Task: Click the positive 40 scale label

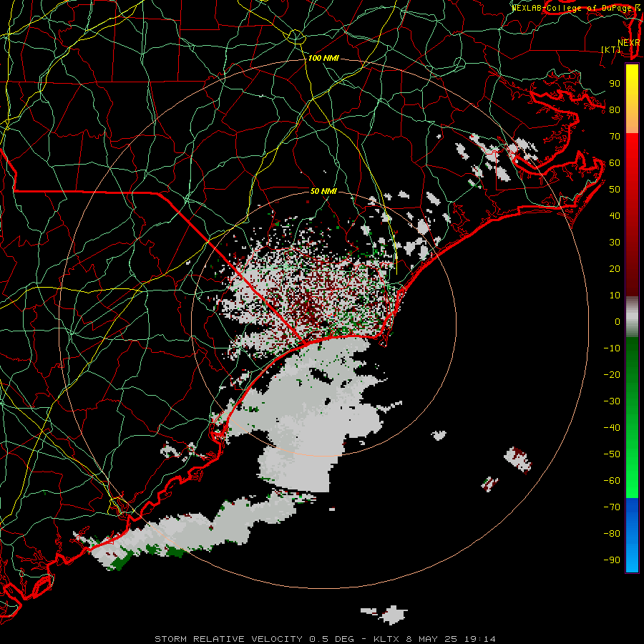Action: [x=615, y=216]
